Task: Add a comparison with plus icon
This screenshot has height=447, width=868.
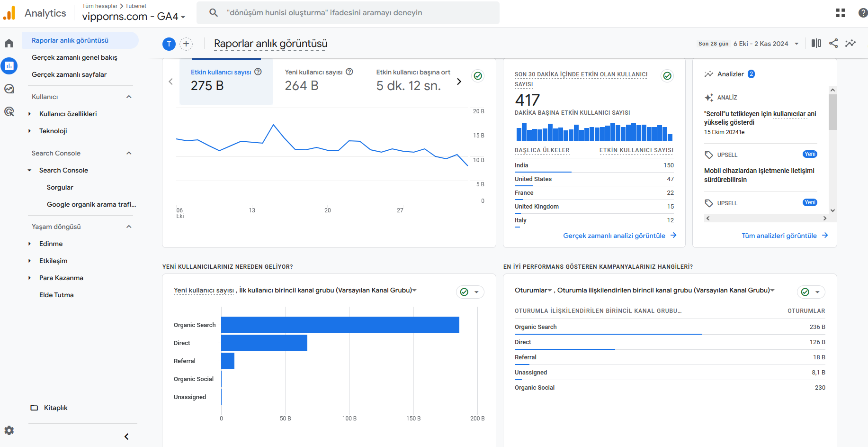Action: [x=187, y=44]
